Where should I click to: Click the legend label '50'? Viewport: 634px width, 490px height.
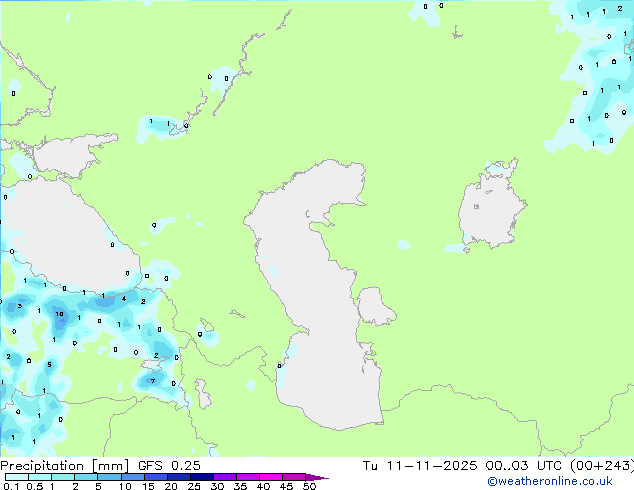309,486
